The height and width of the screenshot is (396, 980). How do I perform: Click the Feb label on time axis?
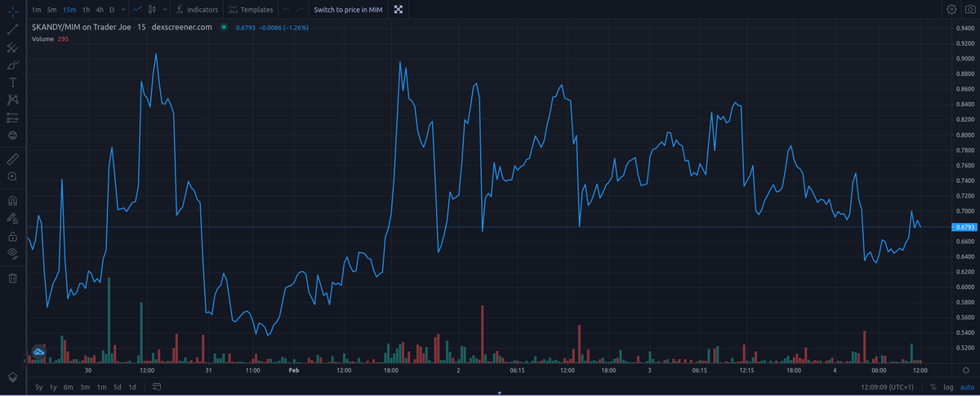[295, 370]
